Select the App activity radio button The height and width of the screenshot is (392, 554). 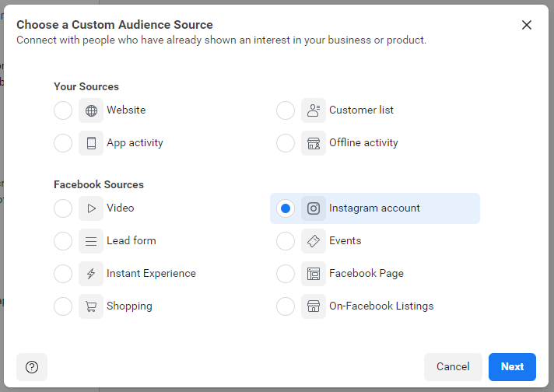[63, 143]
